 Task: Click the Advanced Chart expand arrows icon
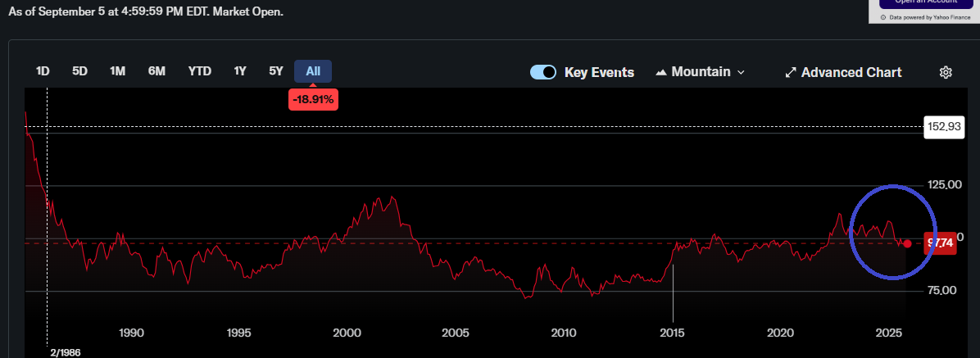791,72
